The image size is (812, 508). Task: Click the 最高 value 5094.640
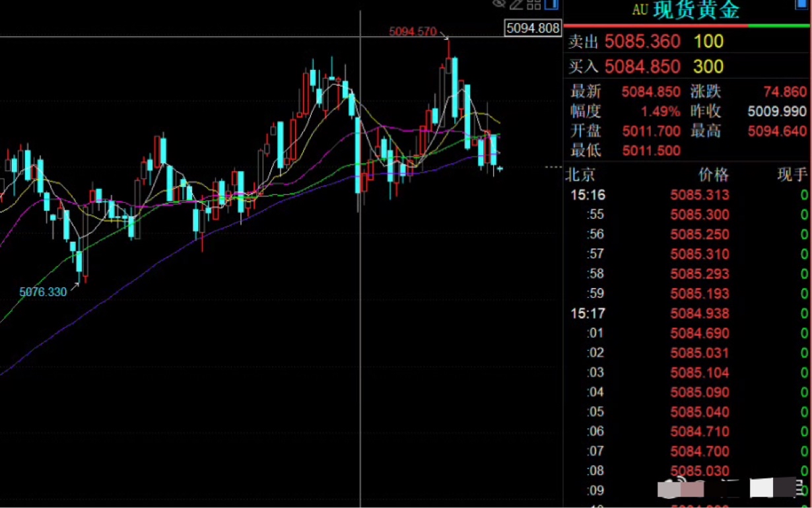point(777,131)
